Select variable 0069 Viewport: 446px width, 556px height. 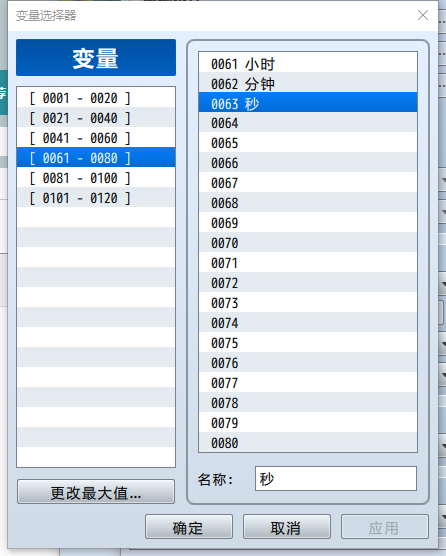point(308,222)
